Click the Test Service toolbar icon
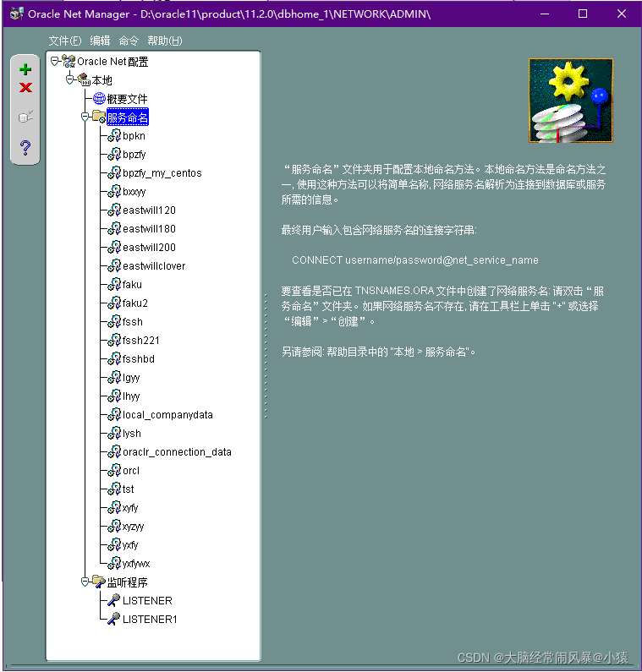 (25, 117)
